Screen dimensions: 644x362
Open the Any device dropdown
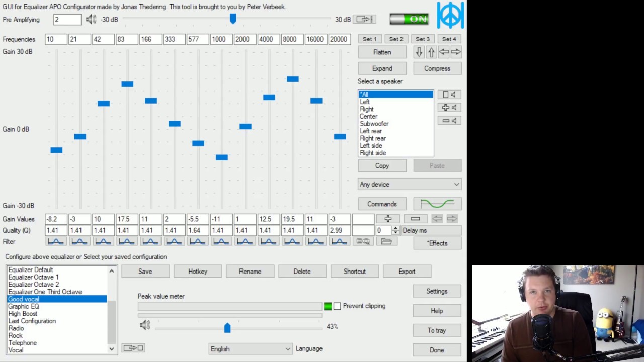(x=410, y=185)
